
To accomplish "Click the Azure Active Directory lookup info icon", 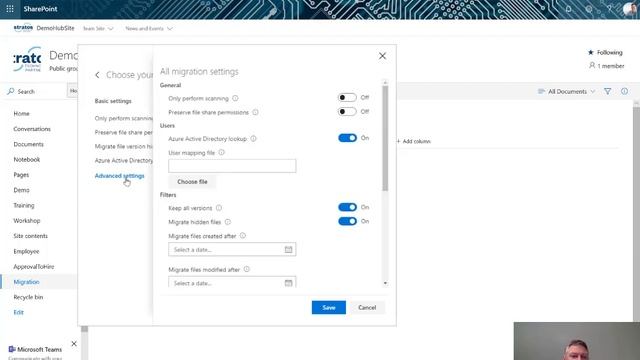I will [253, 139].
